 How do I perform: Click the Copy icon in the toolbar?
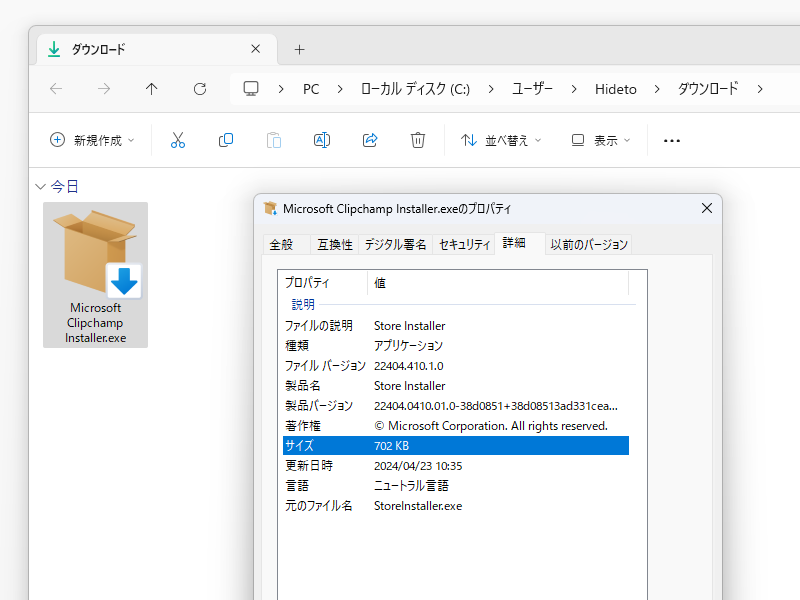point(225,140)
